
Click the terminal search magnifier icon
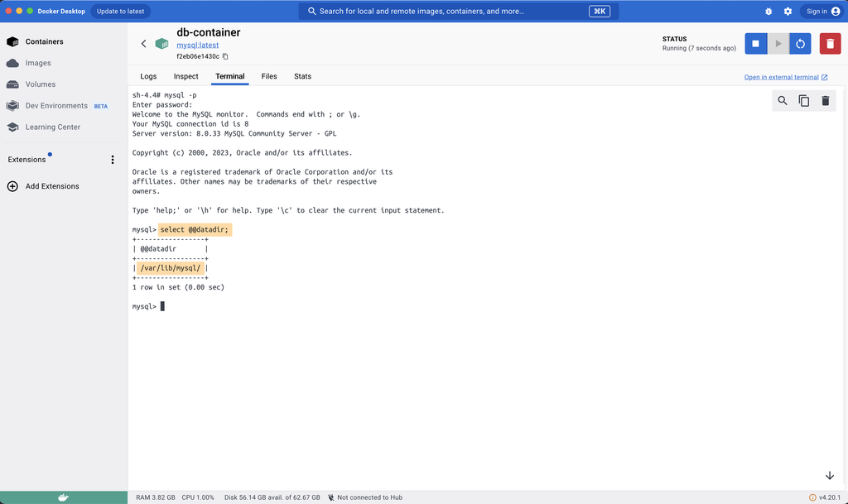point(782,100)
